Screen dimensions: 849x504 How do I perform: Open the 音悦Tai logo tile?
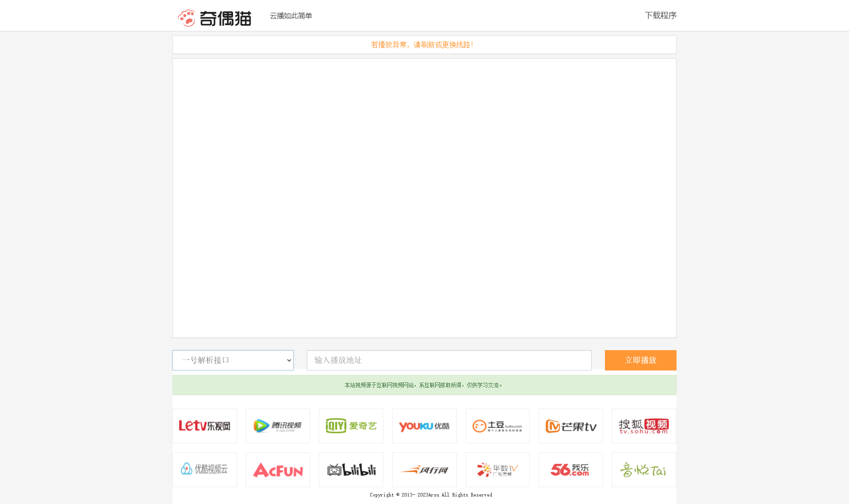coord(644,470)
